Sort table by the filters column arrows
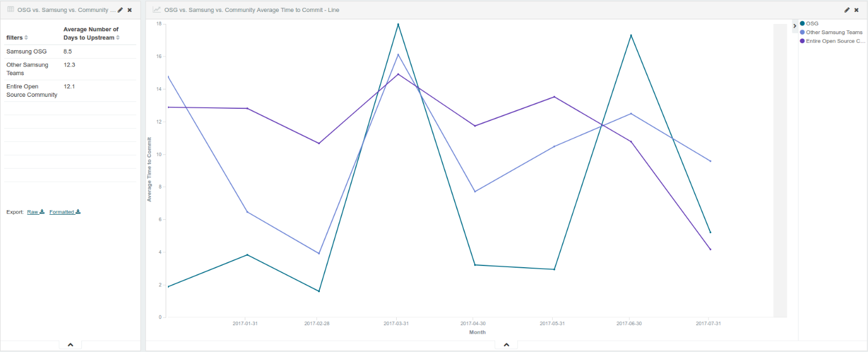868x352 pixels. (x=26, y=38)
